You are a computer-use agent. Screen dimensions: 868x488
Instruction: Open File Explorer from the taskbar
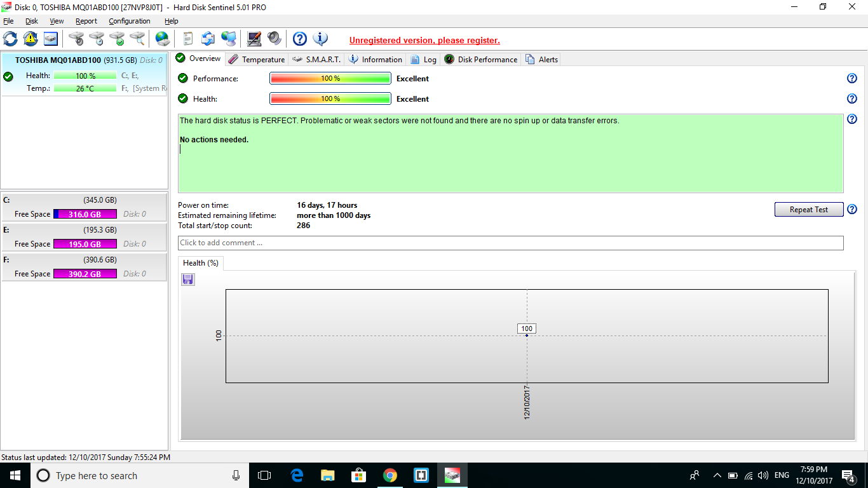[328, 475]
